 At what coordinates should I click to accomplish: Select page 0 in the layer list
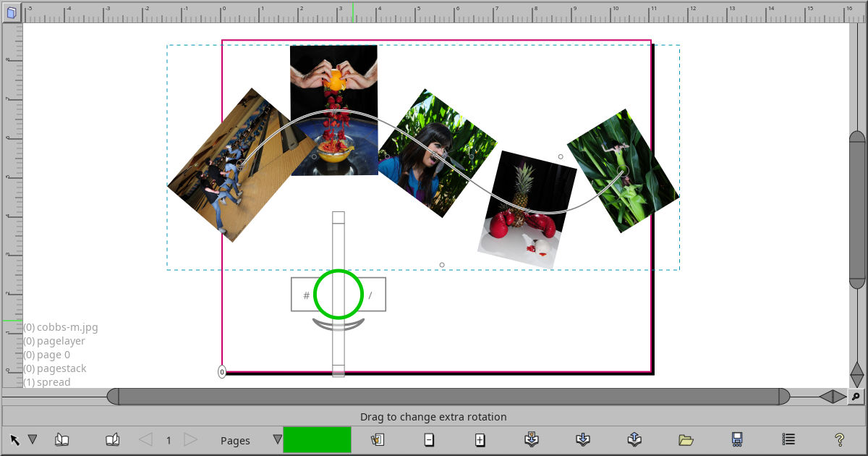(x=46, y=354)
